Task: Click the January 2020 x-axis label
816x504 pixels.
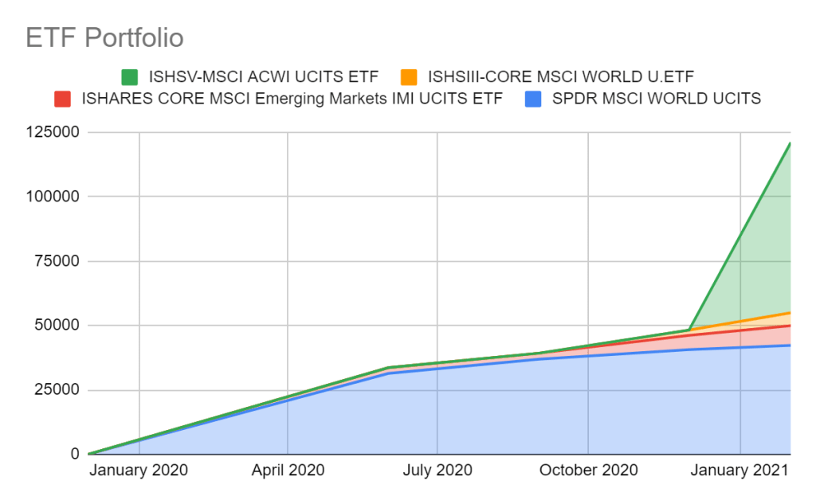Action: [139, 471]
